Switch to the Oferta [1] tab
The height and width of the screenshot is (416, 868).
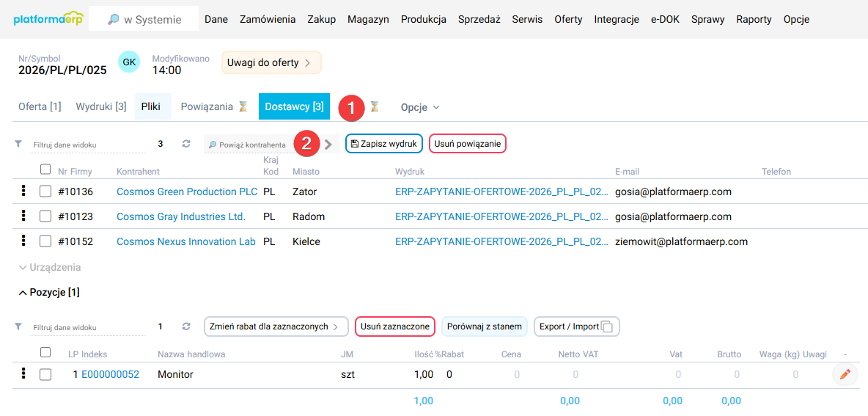point(40,107)
